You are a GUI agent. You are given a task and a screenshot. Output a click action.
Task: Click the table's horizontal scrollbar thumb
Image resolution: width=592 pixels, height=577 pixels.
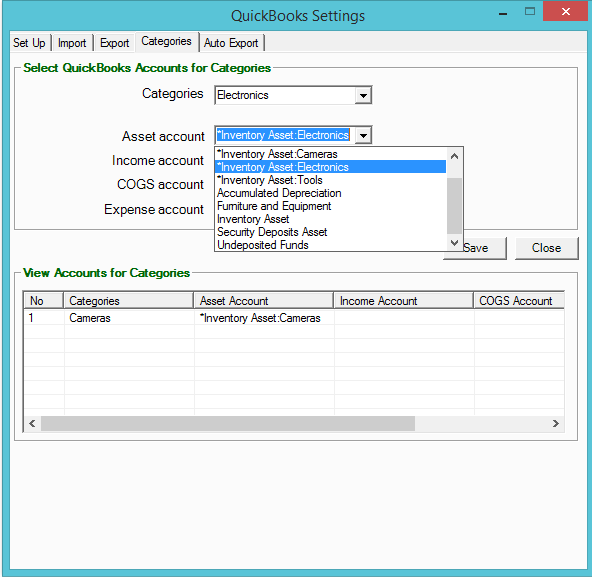pyautogui.click(x=228, y=424)
